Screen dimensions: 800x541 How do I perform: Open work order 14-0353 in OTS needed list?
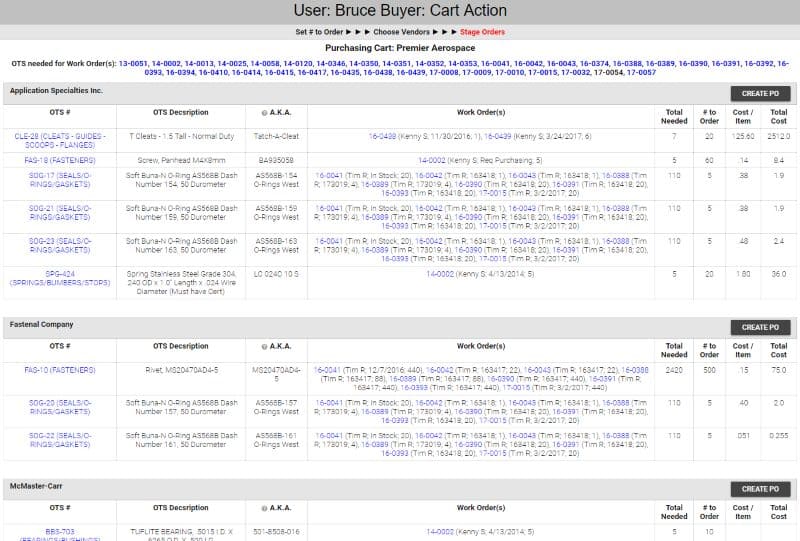(462, 64)
